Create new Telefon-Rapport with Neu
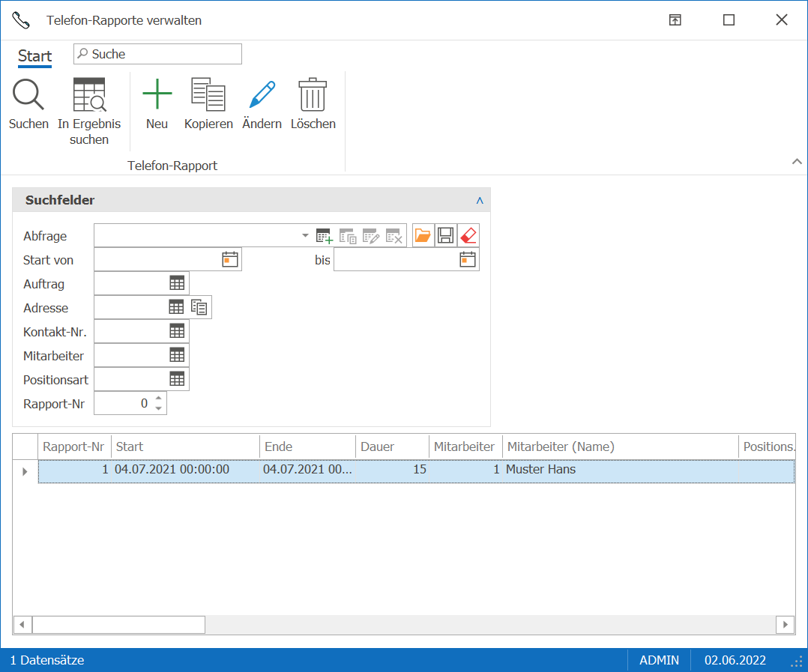This screenshot has height=672, width=808. (x=157, y=94)
